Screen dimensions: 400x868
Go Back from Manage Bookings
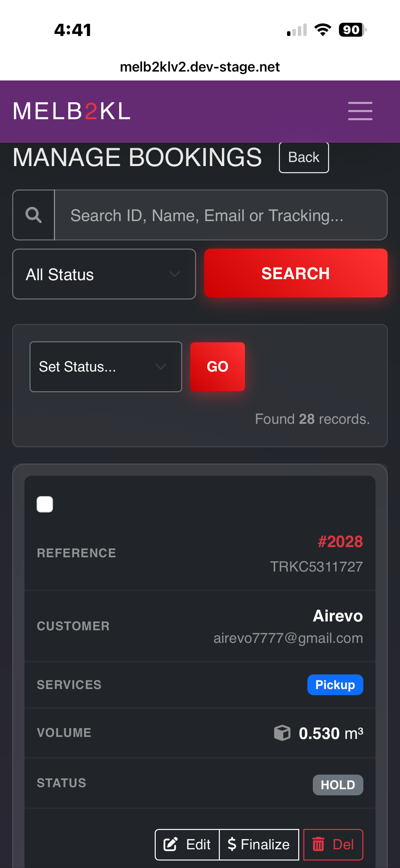point(304,158)
